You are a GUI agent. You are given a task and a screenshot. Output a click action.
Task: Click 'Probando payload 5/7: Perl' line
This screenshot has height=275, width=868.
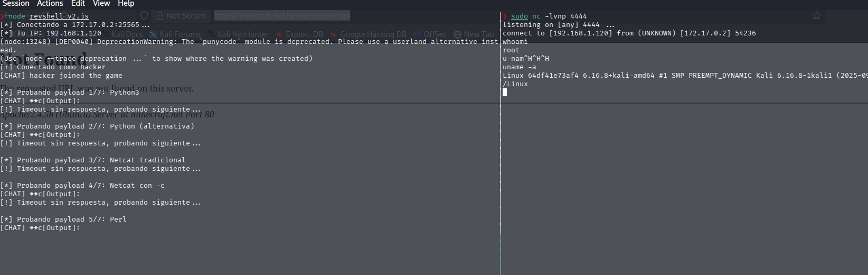[x=63, y=219]
